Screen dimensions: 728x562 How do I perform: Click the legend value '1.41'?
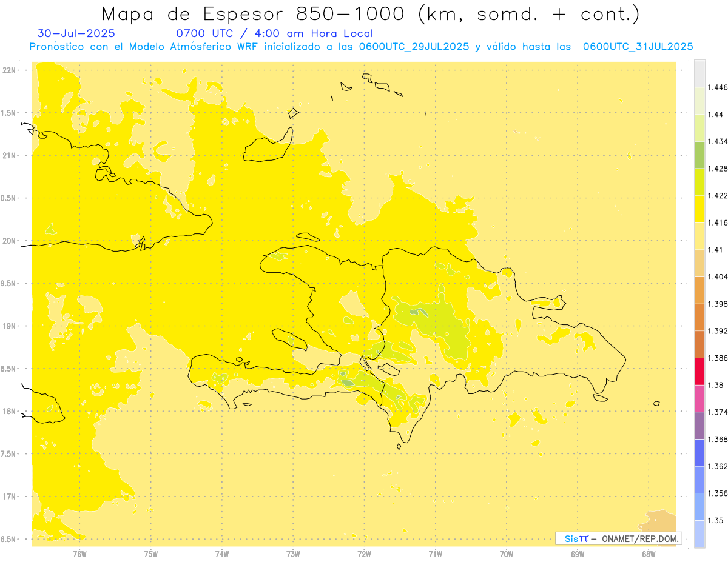point(716,250)
